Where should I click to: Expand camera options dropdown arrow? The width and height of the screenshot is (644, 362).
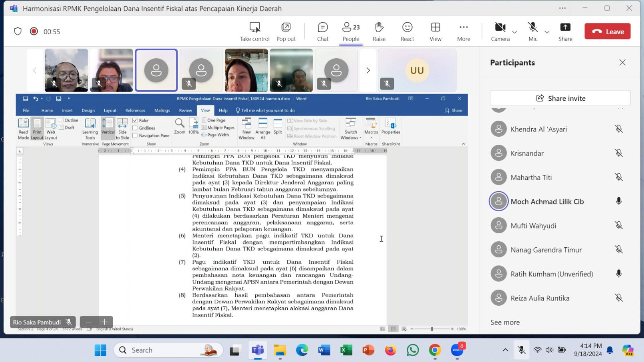tap(515, 32)
